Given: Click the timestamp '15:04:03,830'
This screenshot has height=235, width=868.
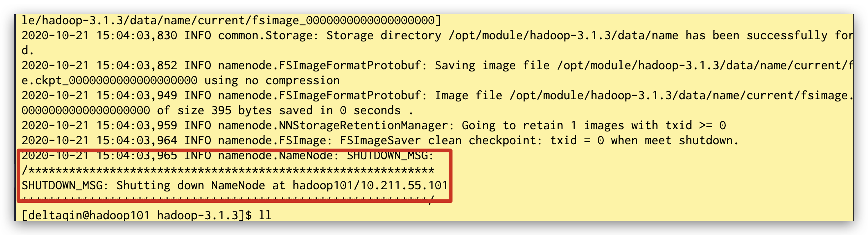Looking at the screenshot, I should 137,36.
